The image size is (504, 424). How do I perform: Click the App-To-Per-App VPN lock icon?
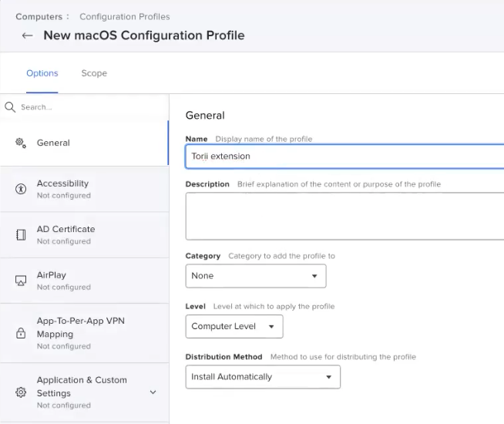point(21,333)
